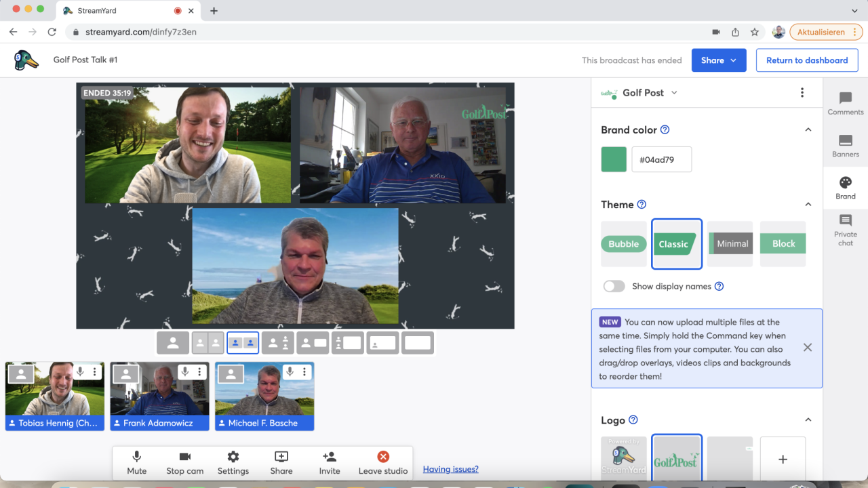Image resolution: width=868 pixels, height=488 pixels.
Task: Add Frank Adamowicz to stream via person icon
Action: tap(126, 373)
